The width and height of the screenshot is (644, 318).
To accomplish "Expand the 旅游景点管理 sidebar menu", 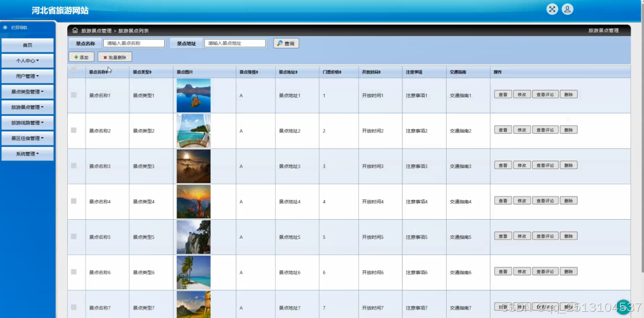I will tap(27, 107).
